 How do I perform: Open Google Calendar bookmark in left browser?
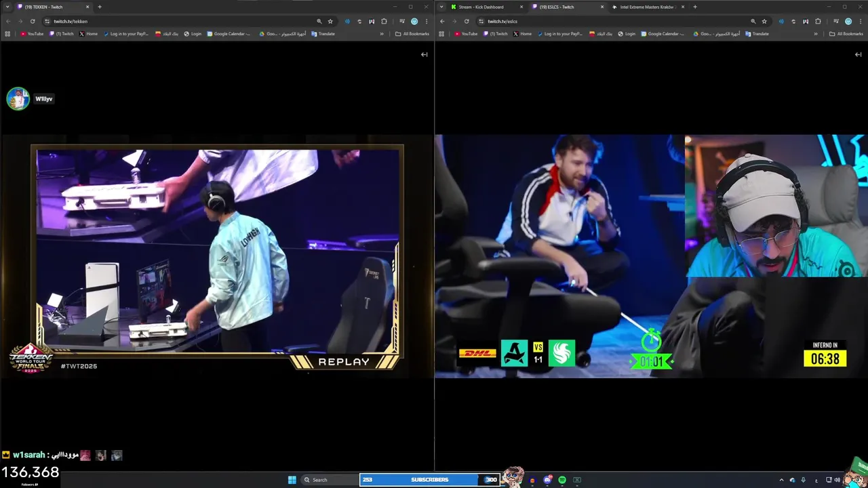tap(229, 34)
